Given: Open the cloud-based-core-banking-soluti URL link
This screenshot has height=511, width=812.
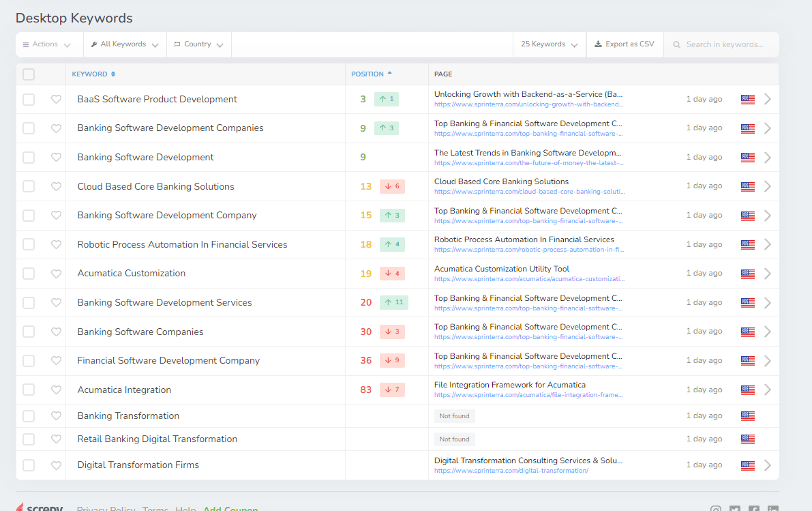Looking at the screenshot, I should 529,192.
